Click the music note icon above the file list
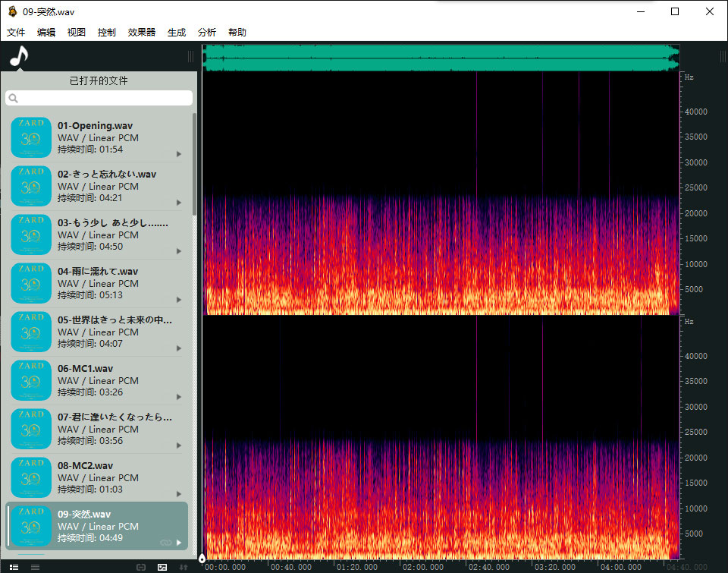This screenshot has width=728, height=573. click(x=19, y=56)
